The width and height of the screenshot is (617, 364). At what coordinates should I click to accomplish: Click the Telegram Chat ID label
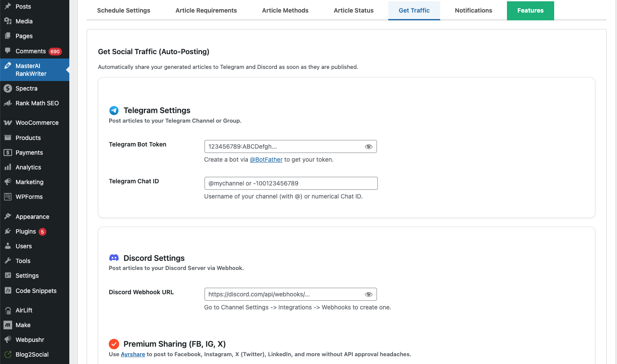(134, 181)
